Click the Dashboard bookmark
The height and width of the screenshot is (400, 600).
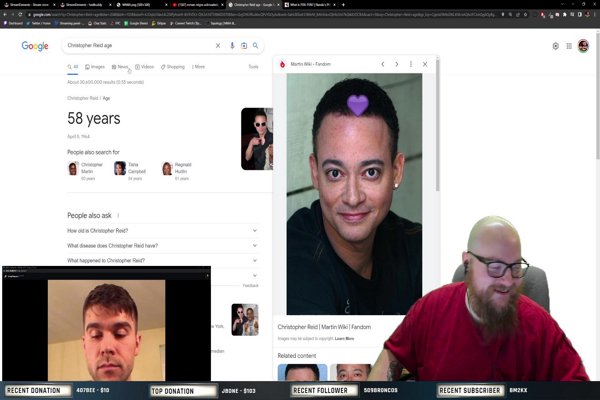(13, 23)
